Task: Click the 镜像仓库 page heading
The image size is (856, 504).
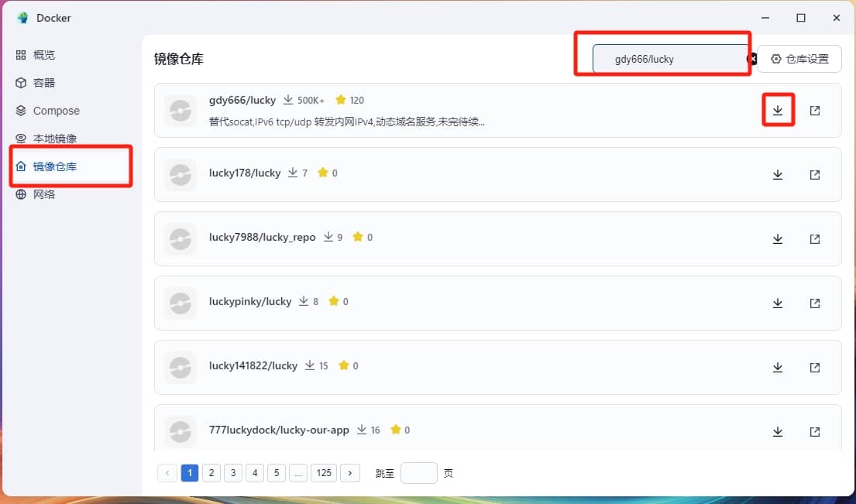Action: (x=178, y=59)
